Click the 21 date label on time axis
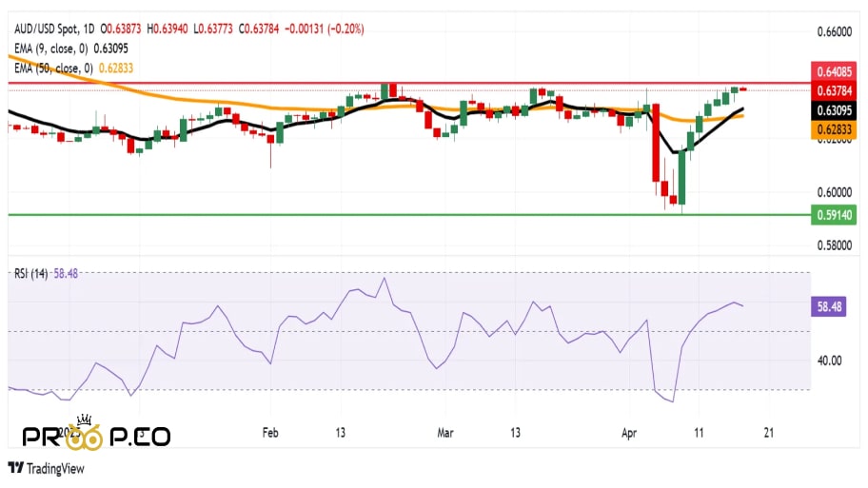This screenshot has height=488, width=868. (x=768, y=433)
